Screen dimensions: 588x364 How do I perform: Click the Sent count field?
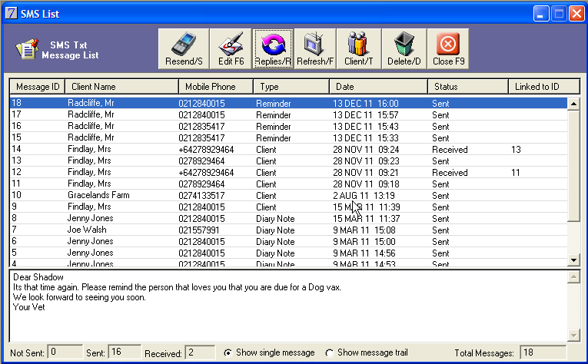[x=125, y=352]
